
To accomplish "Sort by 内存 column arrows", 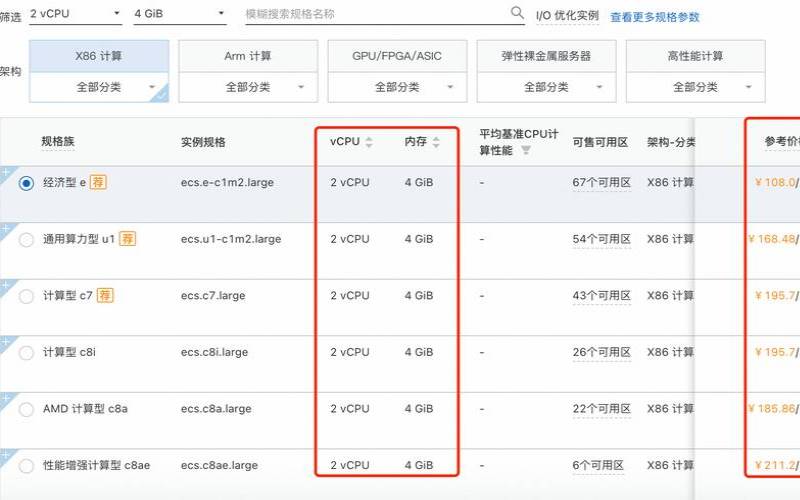I will [436, 143].
